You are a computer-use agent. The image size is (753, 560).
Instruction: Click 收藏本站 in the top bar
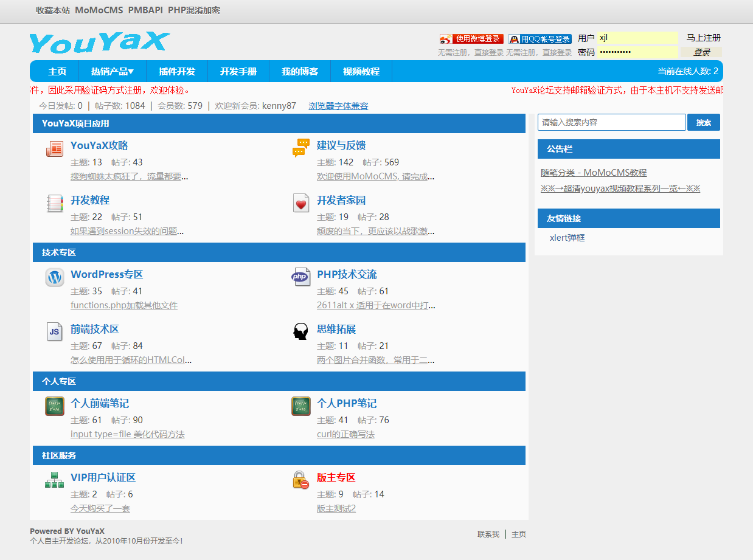[x=53, y=10]
